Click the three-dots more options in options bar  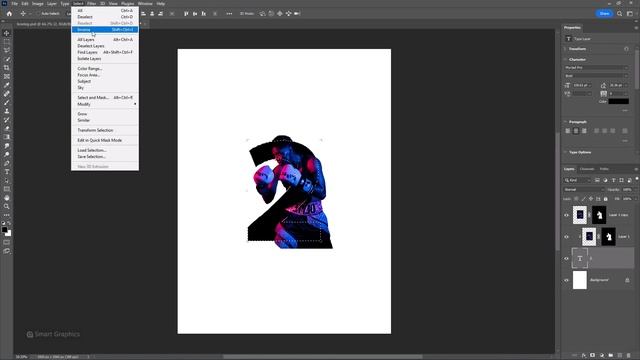click(229, 13)
